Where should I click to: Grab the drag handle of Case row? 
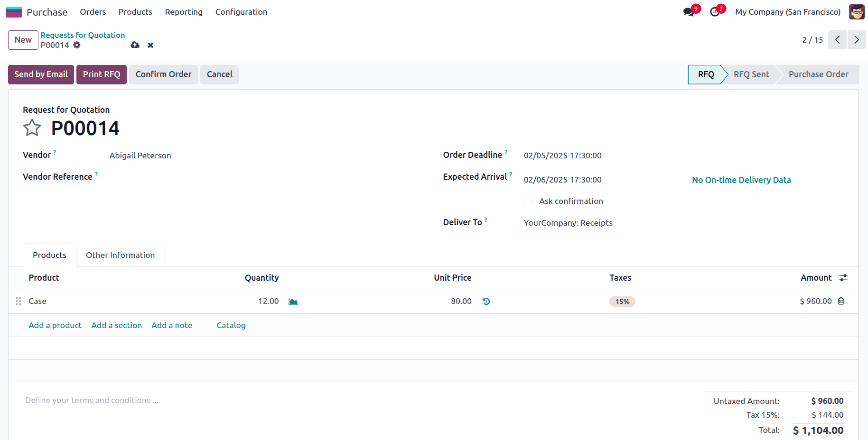pos(19,301)
